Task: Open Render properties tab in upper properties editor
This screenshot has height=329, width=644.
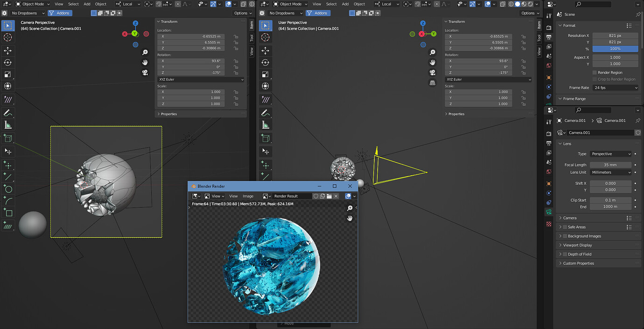Action: click(549, 27)
